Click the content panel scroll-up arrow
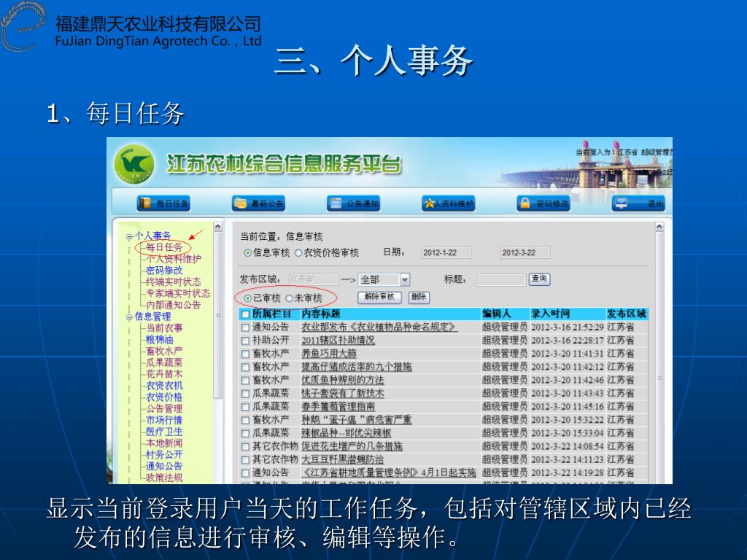The image size is (747, 560). click(659, 227)
